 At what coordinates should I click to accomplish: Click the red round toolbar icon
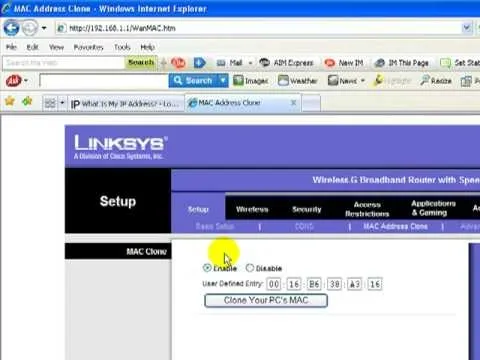coord(178,63)
